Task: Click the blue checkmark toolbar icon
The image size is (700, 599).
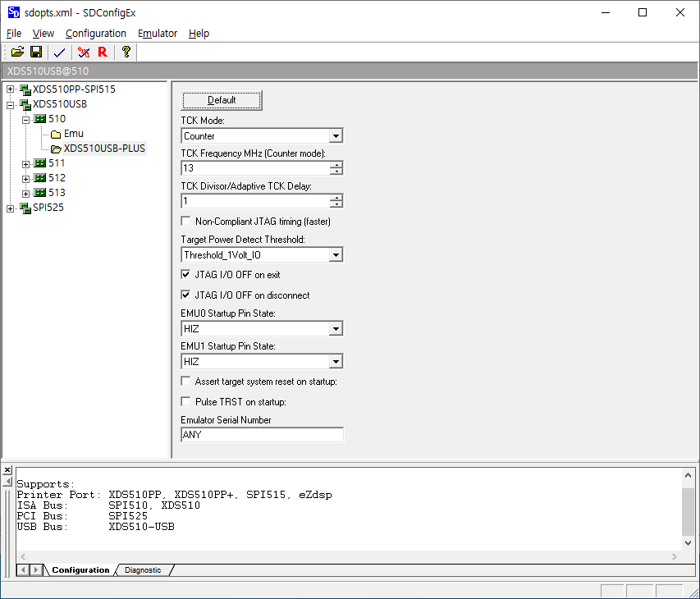Action: pyautogui.click(x=59, y=53)
